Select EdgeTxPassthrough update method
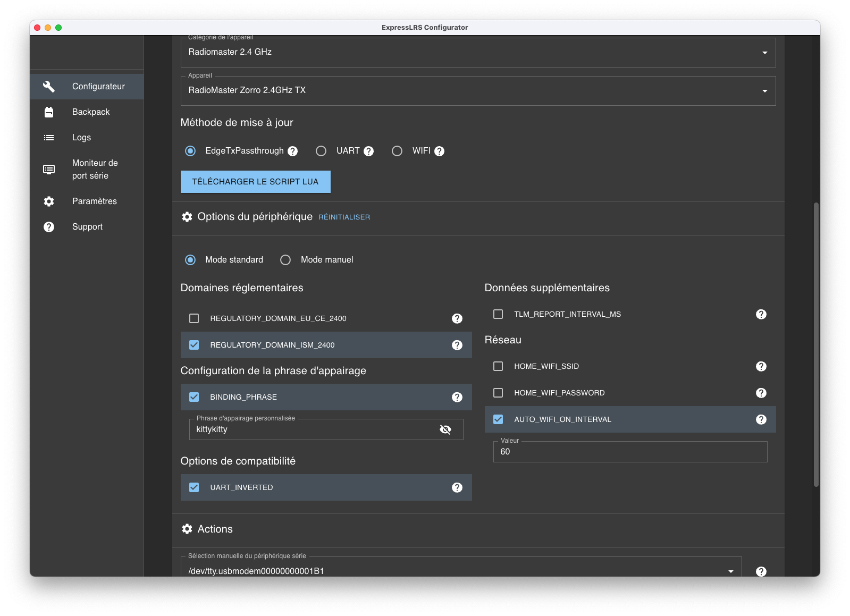Viewport: 850px width, 616px height. pos(190,151)
